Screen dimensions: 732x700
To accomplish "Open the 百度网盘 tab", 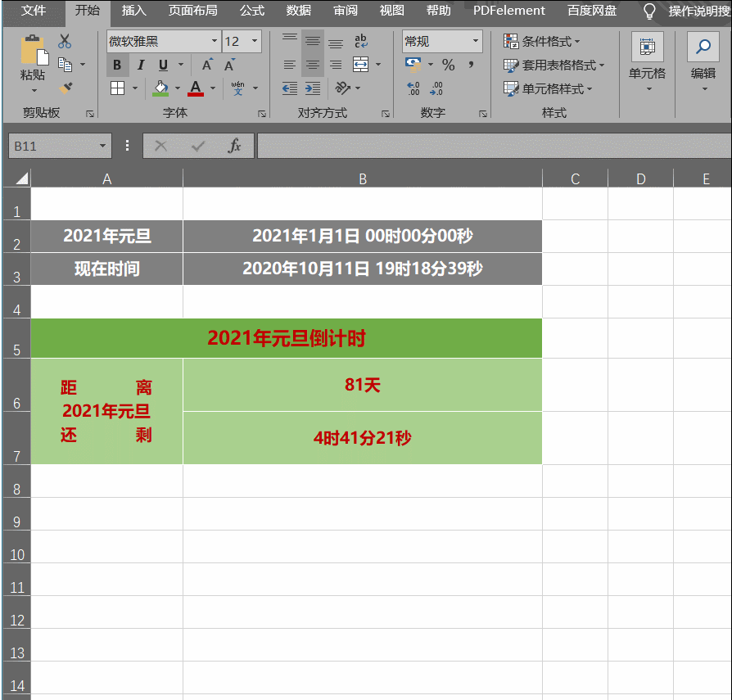I will pos(592,11).
